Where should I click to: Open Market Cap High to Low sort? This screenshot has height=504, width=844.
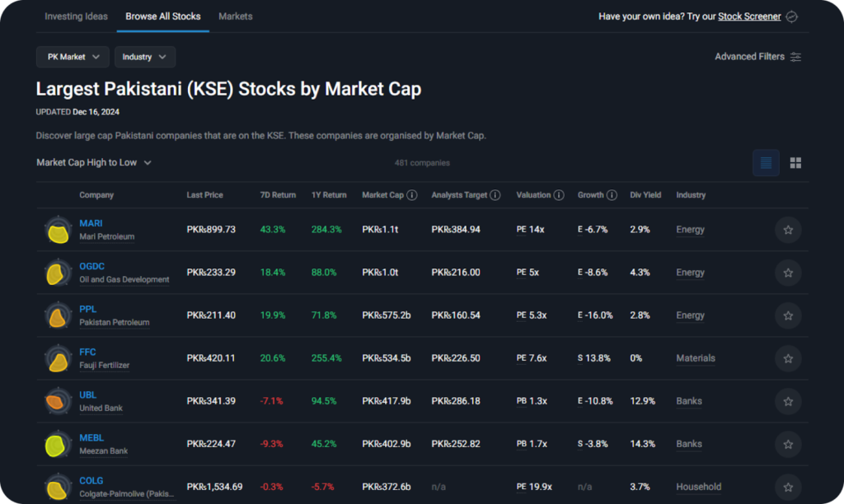pyautogui.click(x=94, y=162)
